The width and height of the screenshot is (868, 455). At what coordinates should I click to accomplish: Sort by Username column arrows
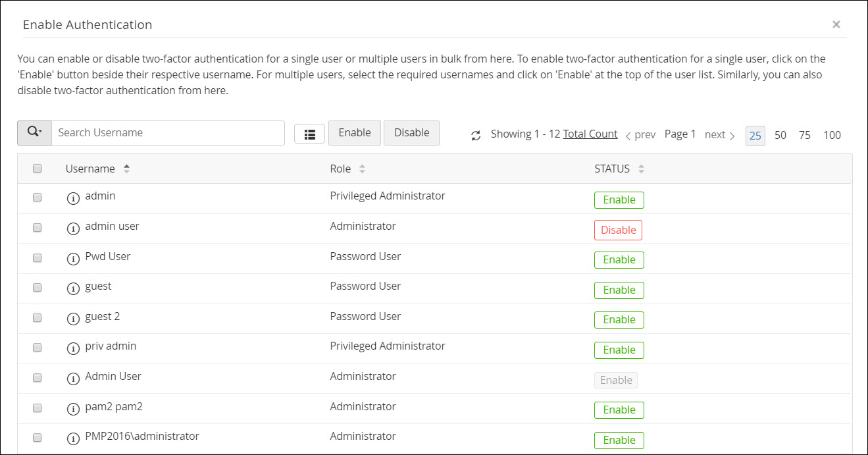tap(126, 169)
